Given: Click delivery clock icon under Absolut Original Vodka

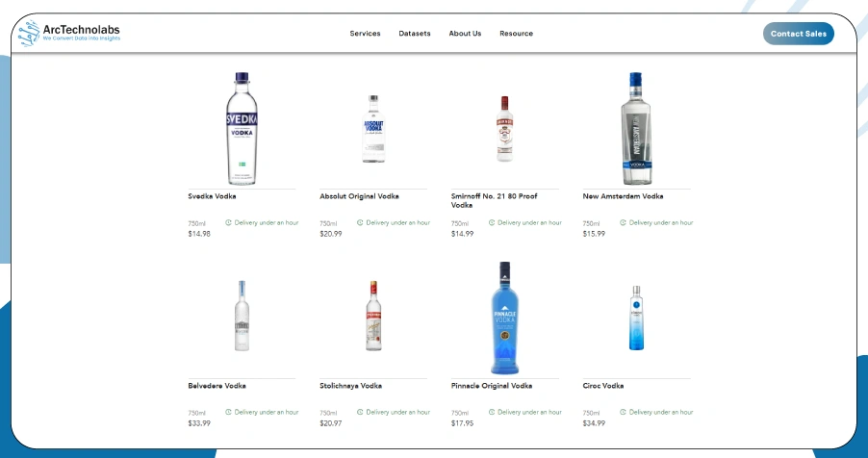Looking at the screenshot, I should point(360,222).
